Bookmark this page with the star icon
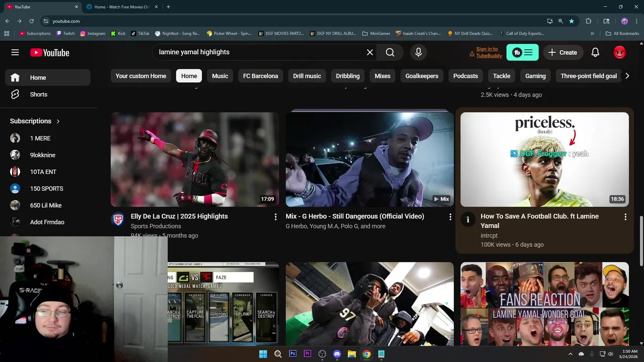The height and width of the screenshot is (362, 644). (x=572, y=21)
